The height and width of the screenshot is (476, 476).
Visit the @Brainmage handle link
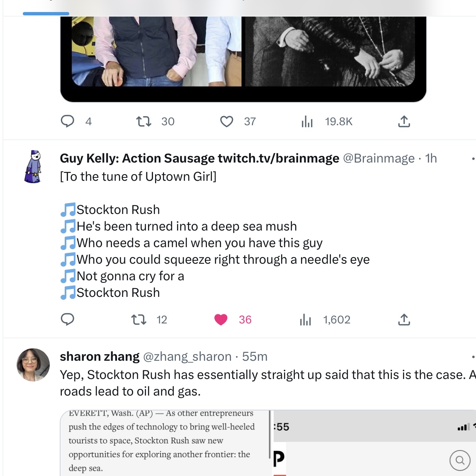click(x=379, y=158)
